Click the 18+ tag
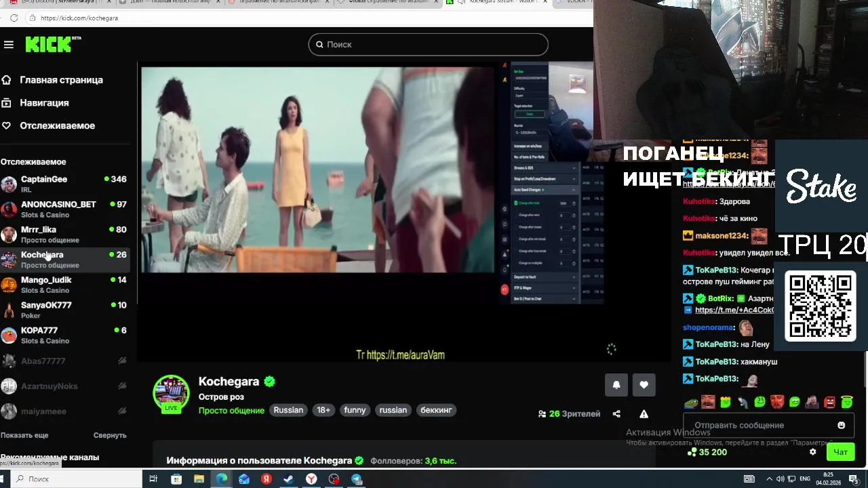The height and width of the screenshot is (488, 868). [323, 410]
